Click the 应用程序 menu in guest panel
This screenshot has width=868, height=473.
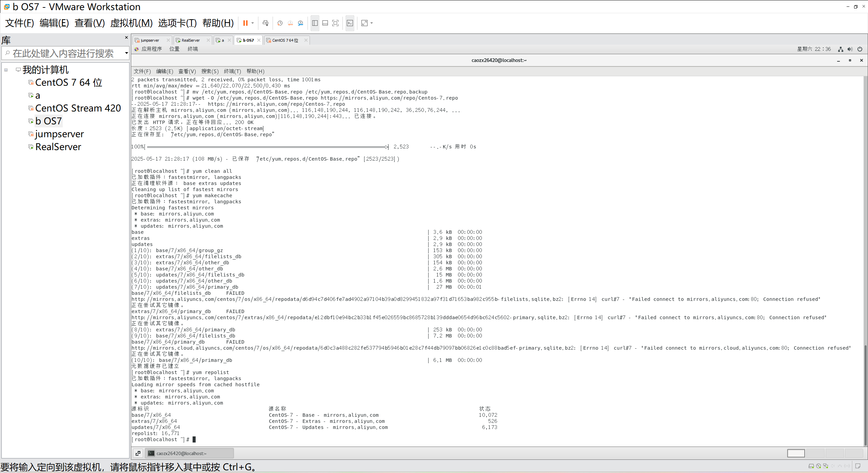pos(151,49)
